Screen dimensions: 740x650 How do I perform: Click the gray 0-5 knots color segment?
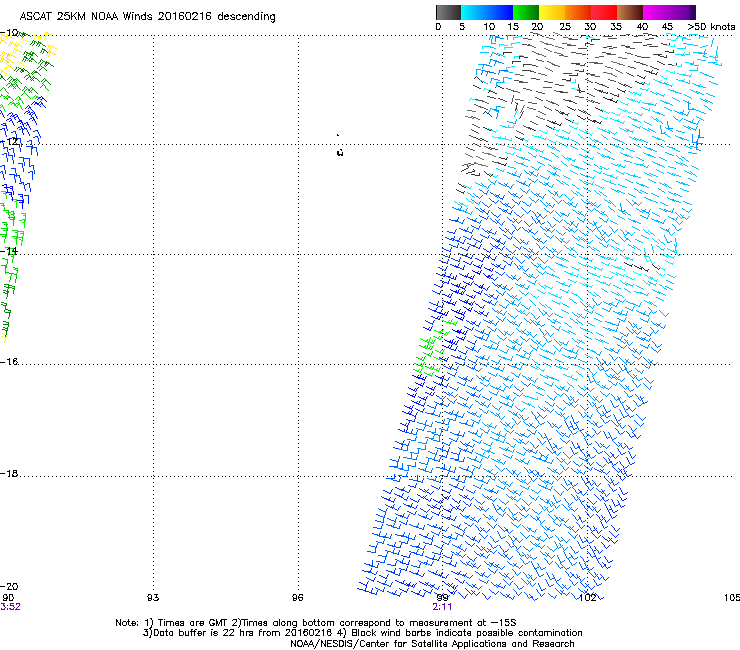coord(448,12)
